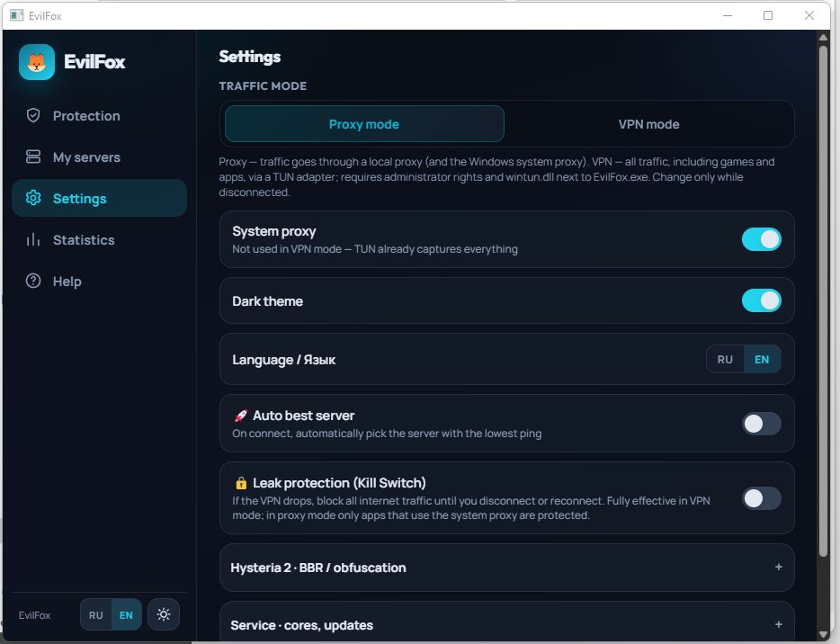The width and height of the screenshot is (840, 644).
Task: Select Proxy mode traffic mode
Action: (364, 124)
